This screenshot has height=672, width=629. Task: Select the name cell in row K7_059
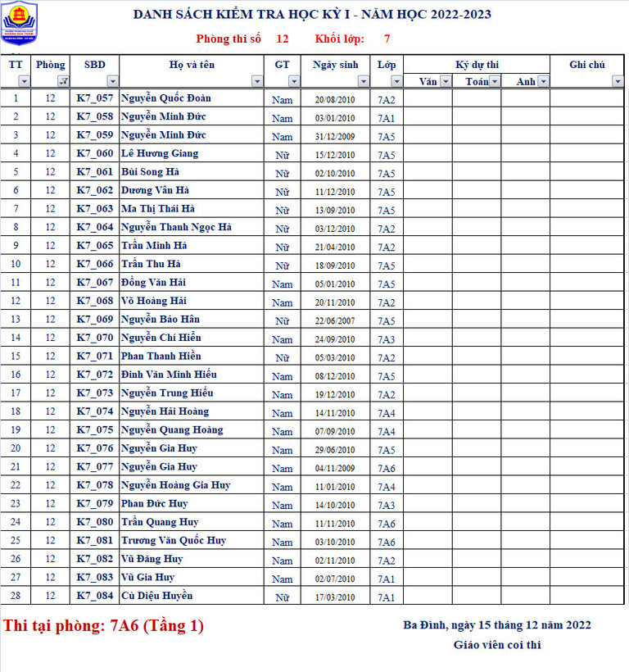tap(192, 135)
